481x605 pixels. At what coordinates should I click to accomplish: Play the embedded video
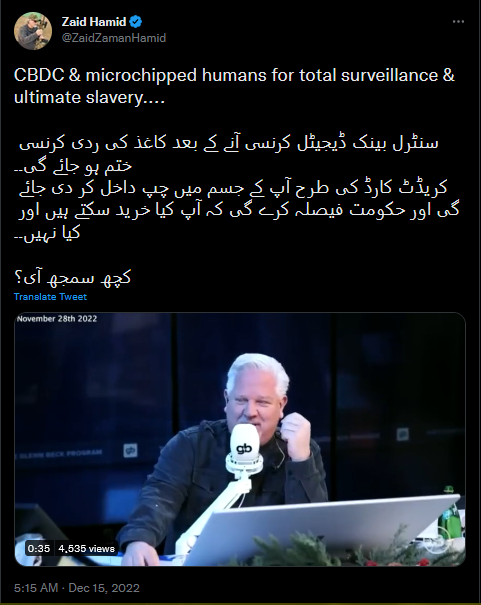click(x=240, y=439)
